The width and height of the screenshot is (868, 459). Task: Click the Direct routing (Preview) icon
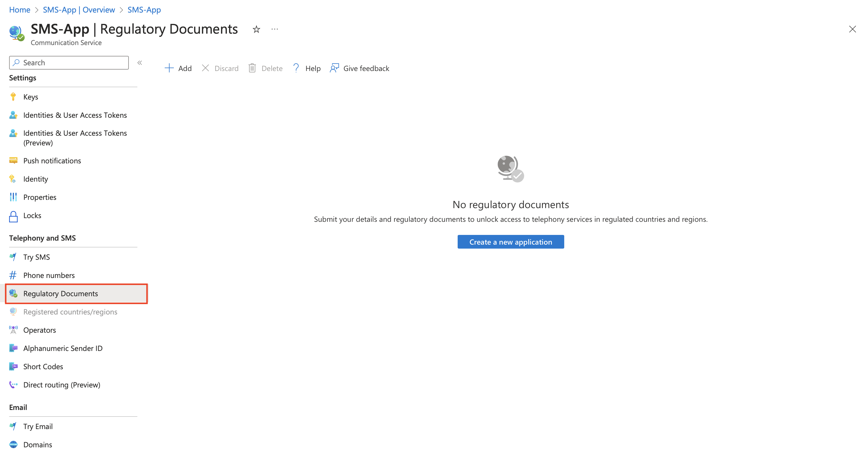tap(13, 385)
